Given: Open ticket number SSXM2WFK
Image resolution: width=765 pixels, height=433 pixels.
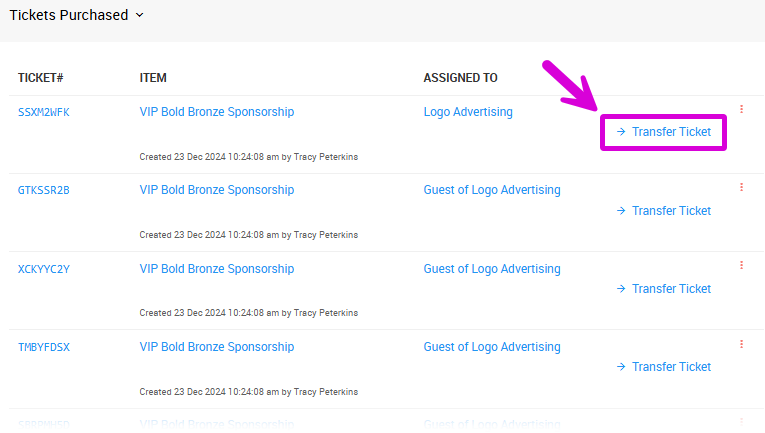Looking at the screenshot, I should click(44, 112).
